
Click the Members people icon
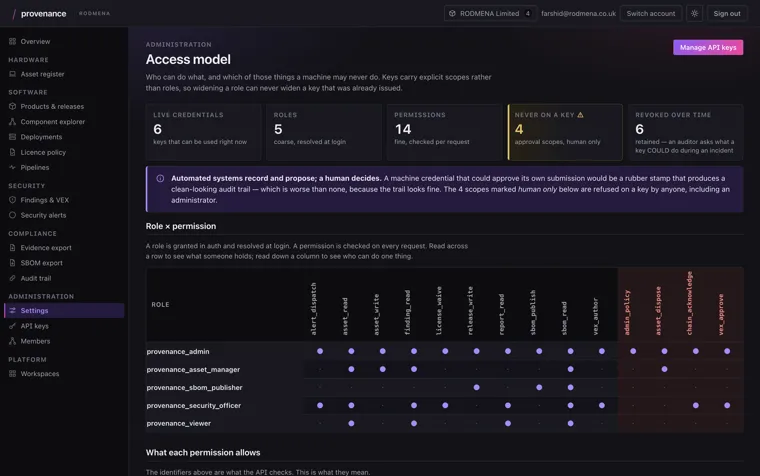pos(13,341)
